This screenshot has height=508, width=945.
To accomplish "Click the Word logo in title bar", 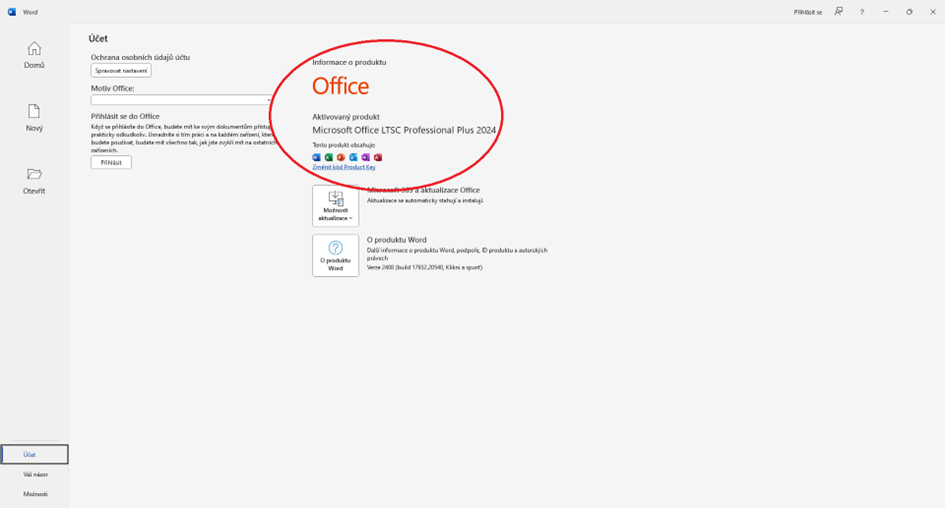I will pyautogui.click(x=12, y=12).
